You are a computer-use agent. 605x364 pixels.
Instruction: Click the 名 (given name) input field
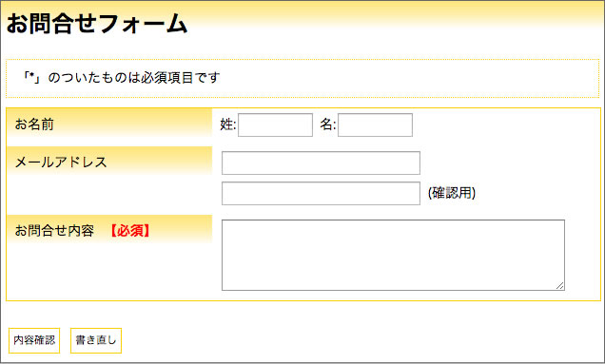click(375, 125)
